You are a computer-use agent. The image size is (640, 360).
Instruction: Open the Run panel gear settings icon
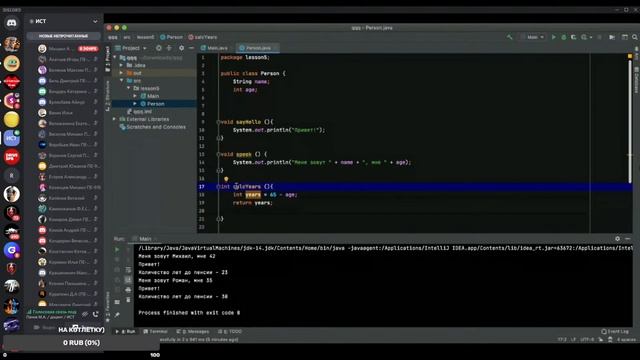(x=618, y=239)
